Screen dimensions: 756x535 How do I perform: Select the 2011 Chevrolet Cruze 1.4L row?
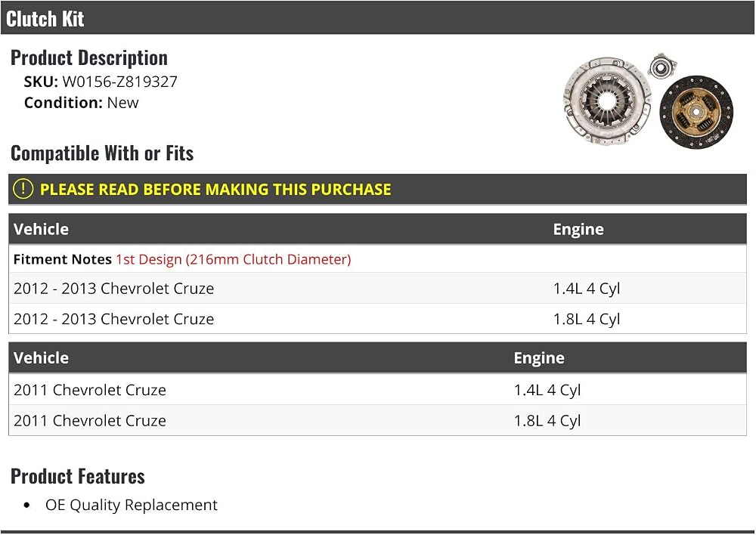click(377, 389)
